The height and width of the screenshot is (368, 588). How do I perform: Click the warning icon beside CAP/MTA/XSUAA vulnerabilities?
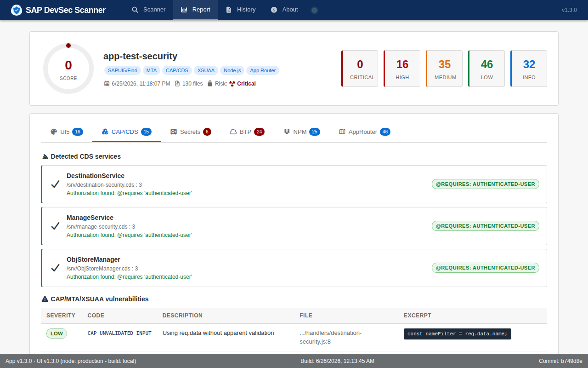click(x=45, y=299)
